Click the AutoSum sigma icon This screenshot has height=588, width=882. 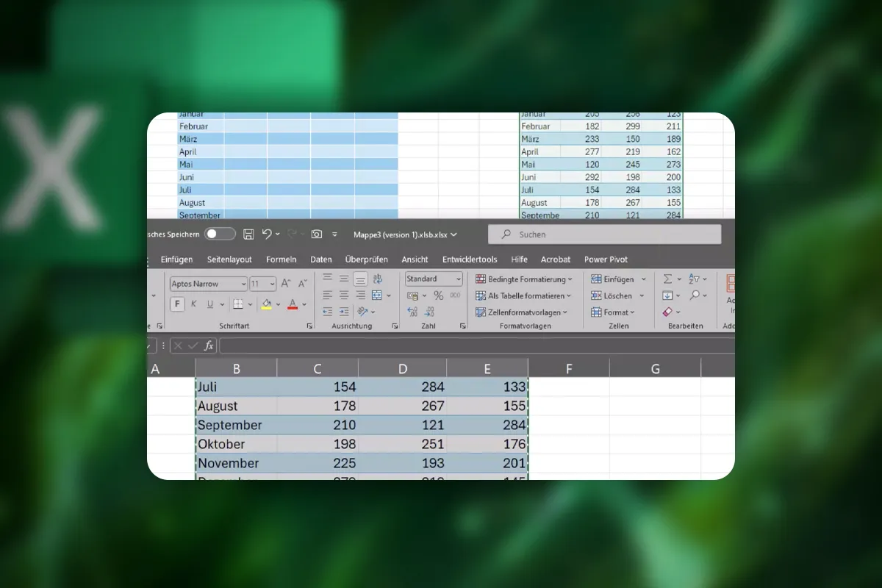pyautogui.click(x=667, y=279)
